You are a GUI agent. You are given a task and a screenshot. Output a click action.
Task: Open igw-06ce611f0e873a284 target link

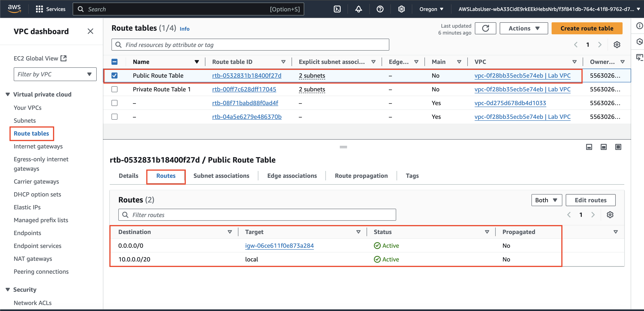279,246
